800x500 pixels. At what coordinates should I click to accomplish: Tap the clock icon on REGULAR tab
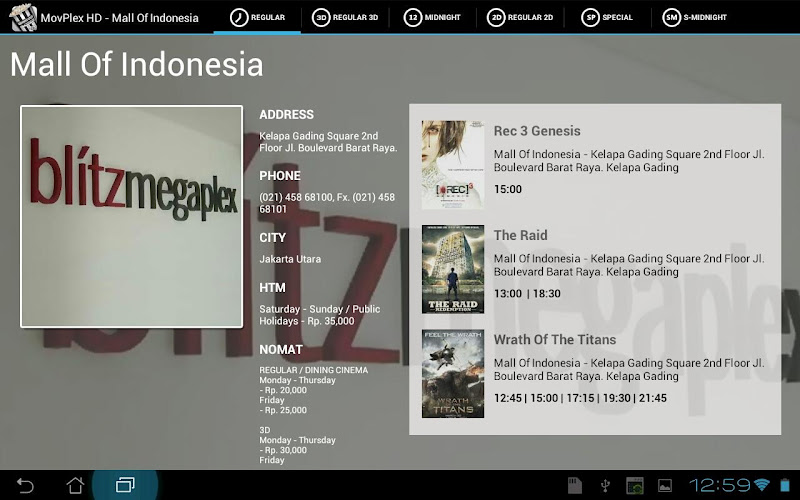pos(238,17)
